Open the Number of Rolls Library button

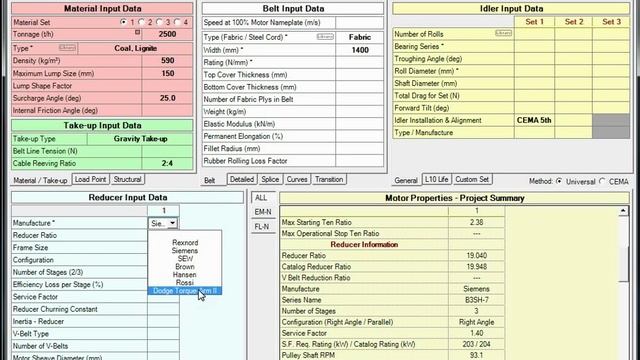click(x=503, y=33)
